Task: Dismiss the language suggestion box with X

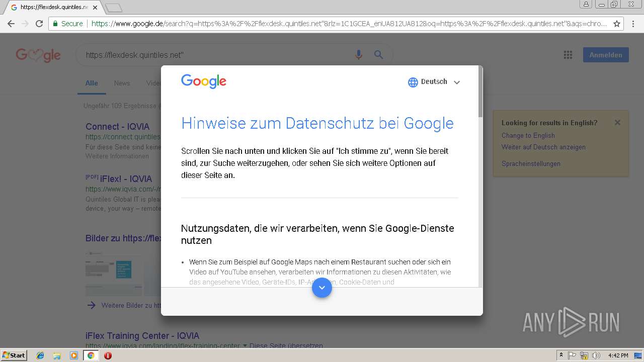Action: pos(617,122)
